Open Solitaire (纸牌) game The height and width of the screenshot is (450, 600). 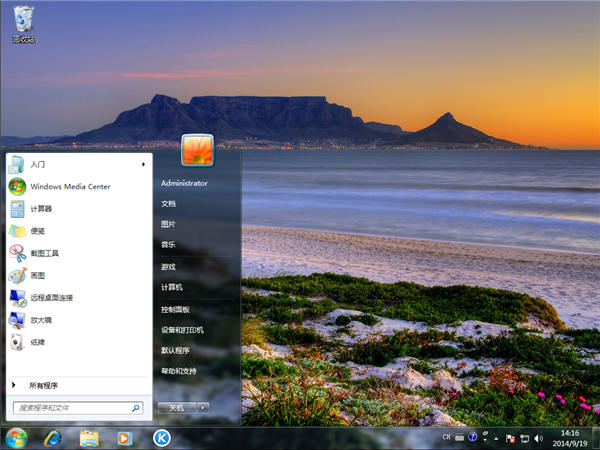pos(38,342)
